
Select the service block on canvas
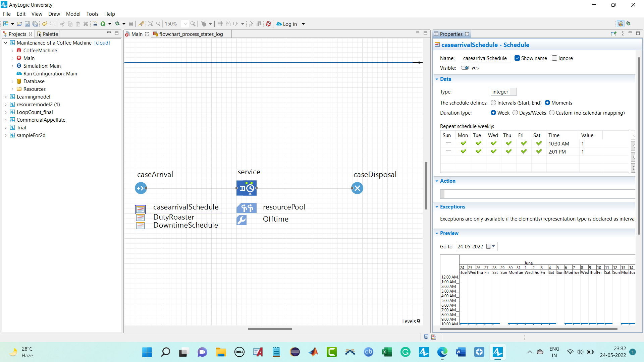coord(247,188)
